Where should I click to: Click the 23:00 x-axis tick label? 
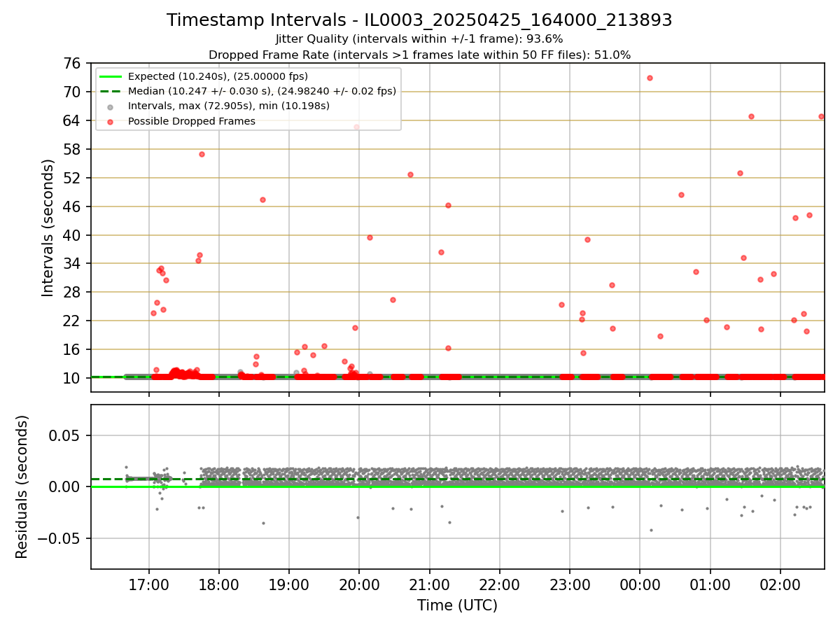coord(569,584)
